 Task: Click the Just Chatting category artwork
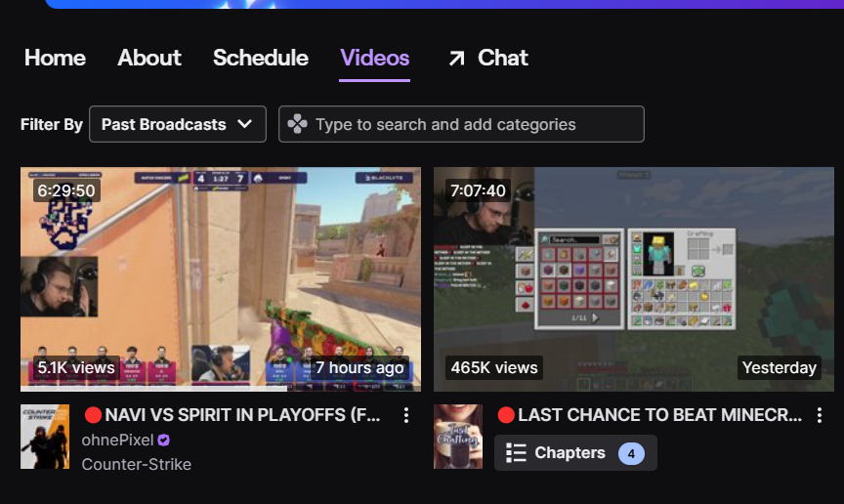[x=458, y=437]
